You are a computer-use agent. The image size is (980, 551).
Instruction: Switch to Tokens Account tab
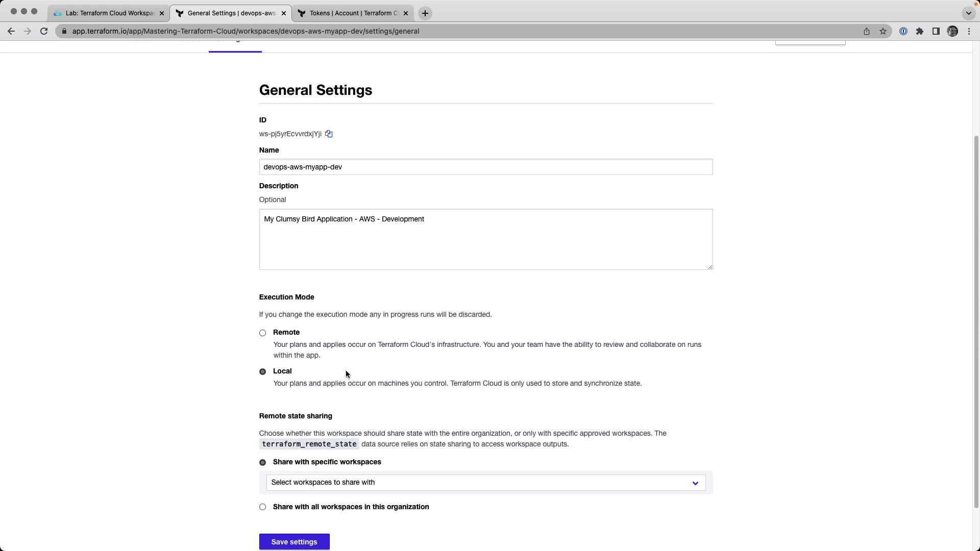coord(353,13)
